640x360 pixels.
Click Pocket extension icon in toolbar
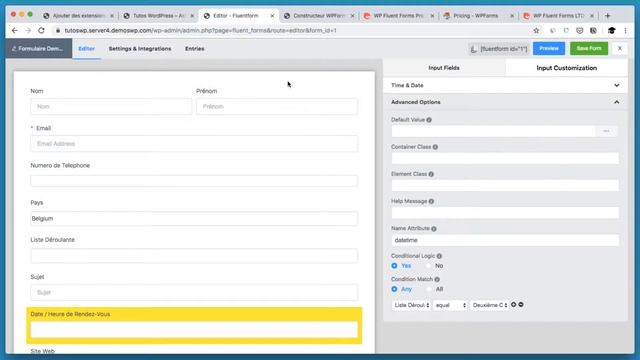point(580,31)
